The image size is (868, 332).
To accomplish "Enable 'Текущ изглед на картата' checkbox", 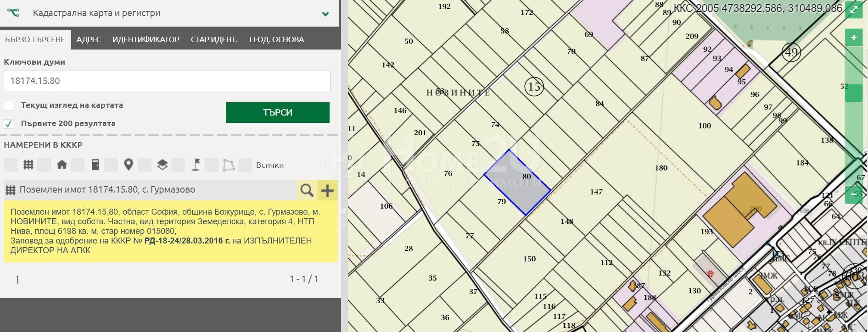I will 9,105.
